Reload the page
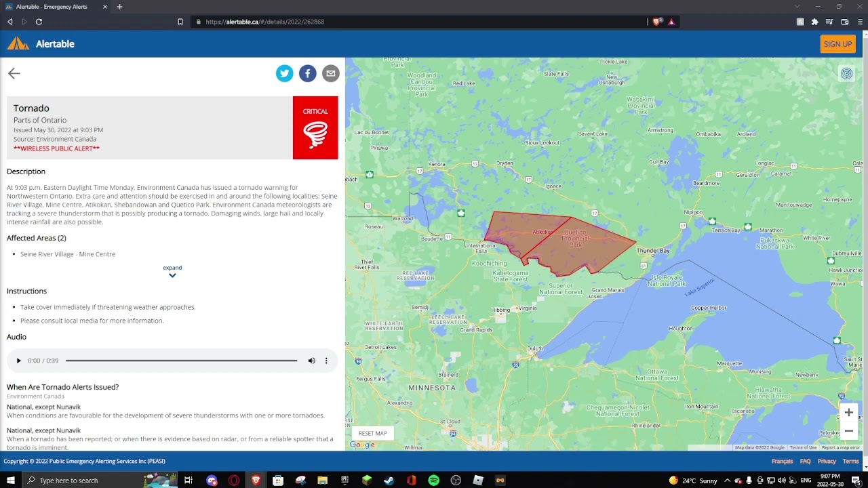Viewport: 868px width, 488px height. (x=39, y=22)
